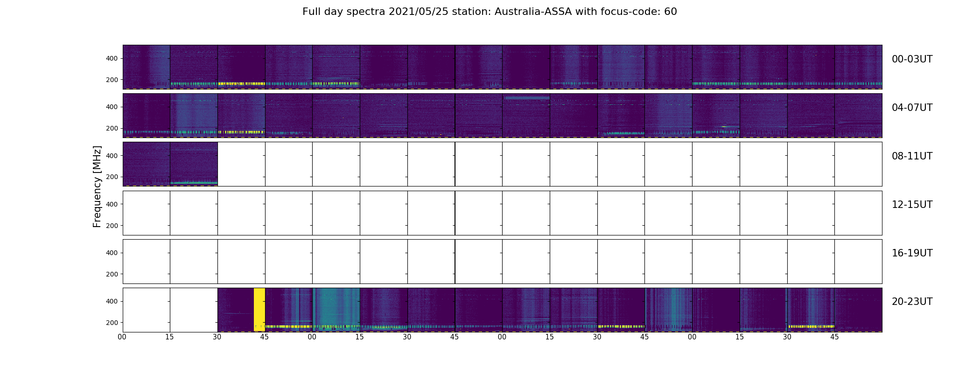
Task: Select the 400 tick label of the 20-23UT row
Action: pyautogui.click(x=112, y=301)
